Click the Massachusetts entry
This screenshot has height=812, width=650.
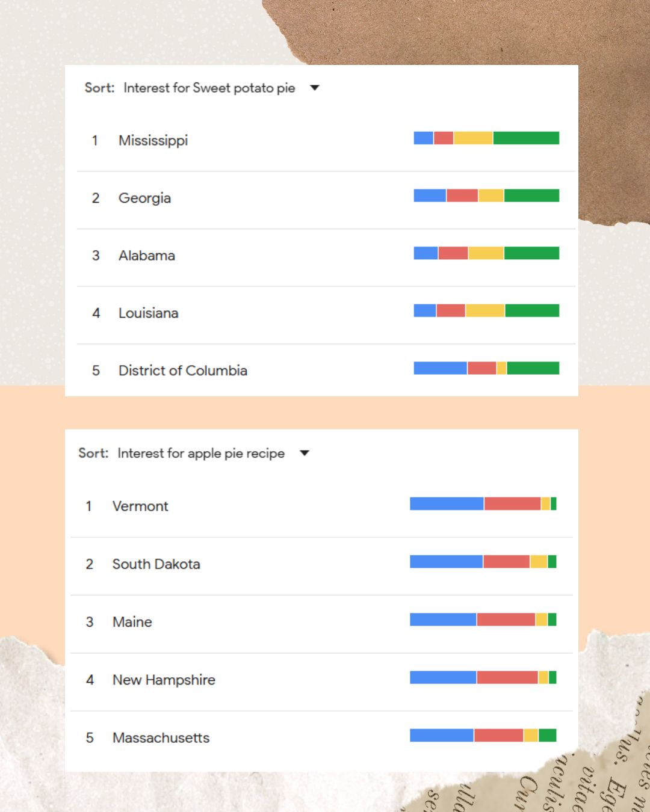[161, 737]
